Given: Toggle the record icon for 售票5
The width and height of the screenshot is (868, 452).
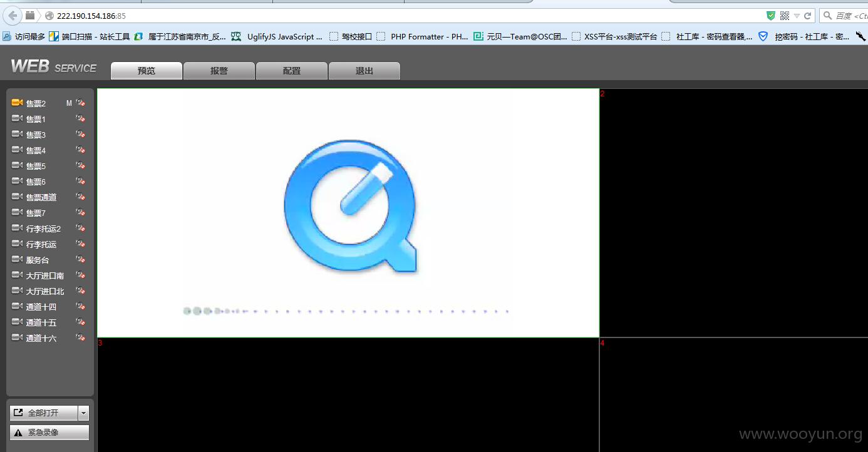Looking at the screenshot, I should click(x=81, y=165).
